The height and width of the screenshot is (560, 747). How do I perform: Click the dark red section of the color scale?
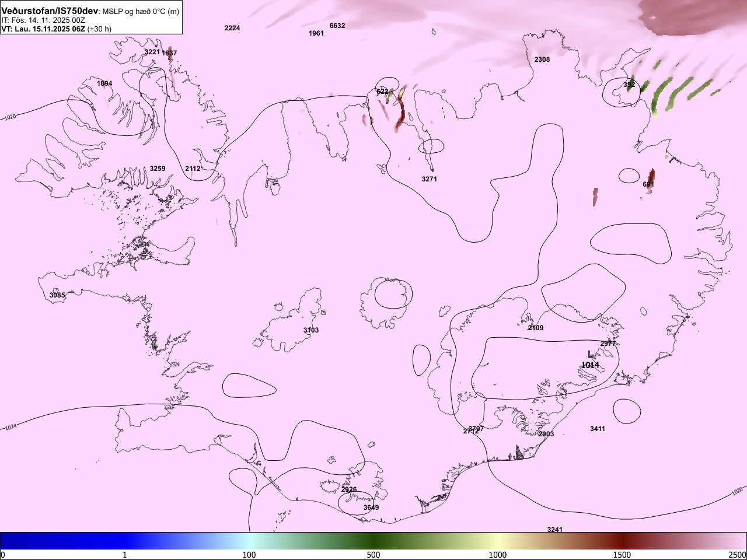(622, 541)
